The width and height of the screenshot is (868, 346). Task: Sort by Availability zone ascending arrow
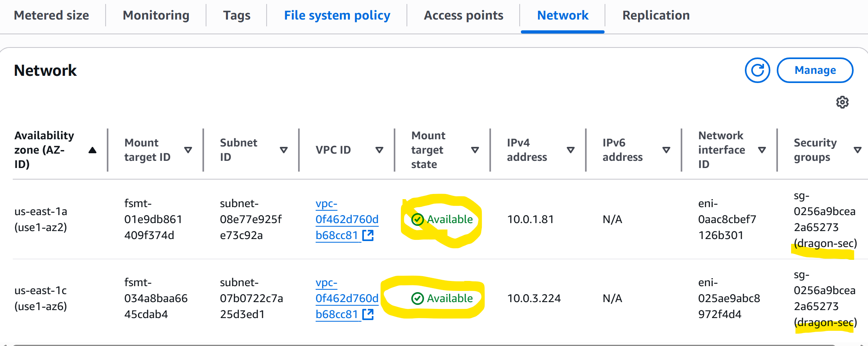pos(92,150)
